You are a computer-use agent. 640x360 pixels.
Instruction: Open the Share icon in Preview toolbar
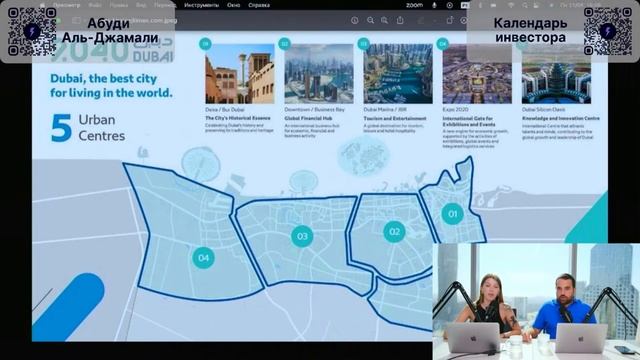coord(400,20)
